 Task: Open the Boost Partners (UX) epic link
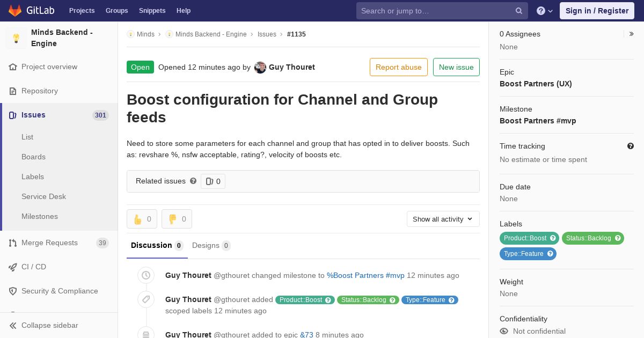536,84
